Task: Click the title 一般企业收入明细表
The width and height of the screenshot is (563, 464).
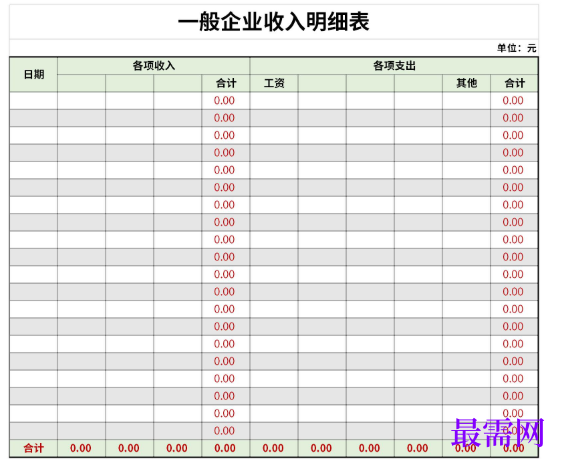Action: pos(274,22)
